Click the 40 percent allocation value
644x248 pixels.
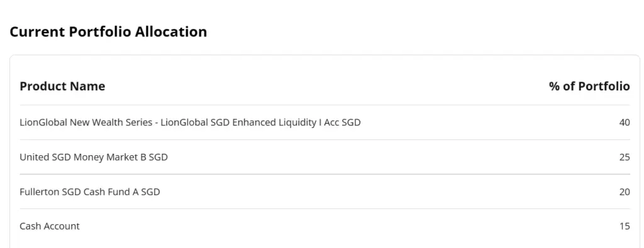tap(625, 122)
